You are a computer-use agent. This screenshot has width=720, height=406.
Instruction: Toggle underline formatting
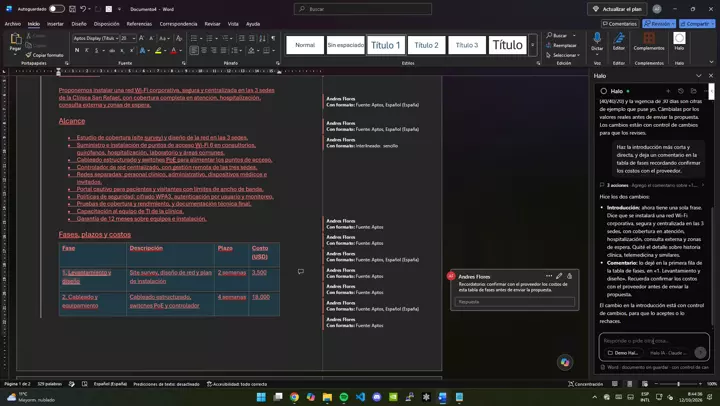[x=96, y=51]
